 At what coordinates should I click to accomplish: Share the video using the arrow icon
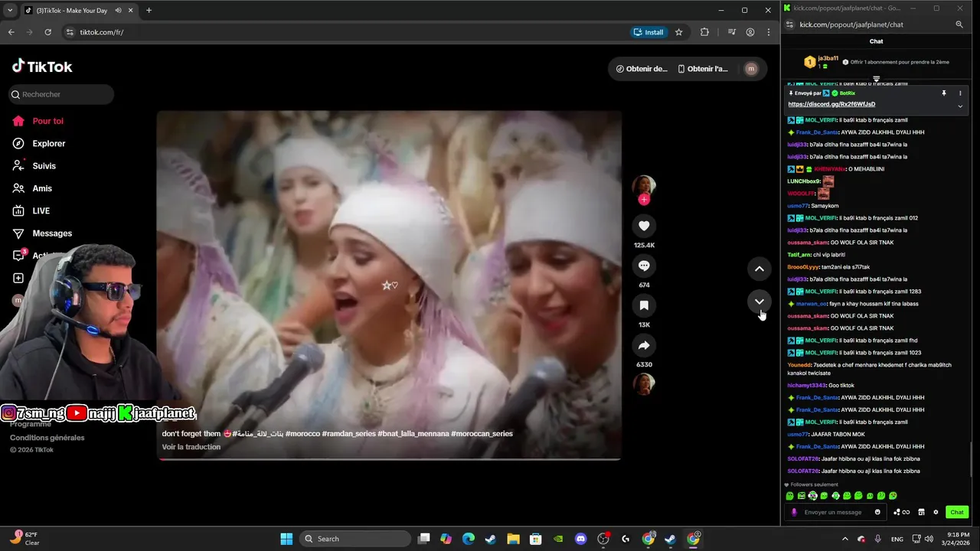click(x=644, y=345)
